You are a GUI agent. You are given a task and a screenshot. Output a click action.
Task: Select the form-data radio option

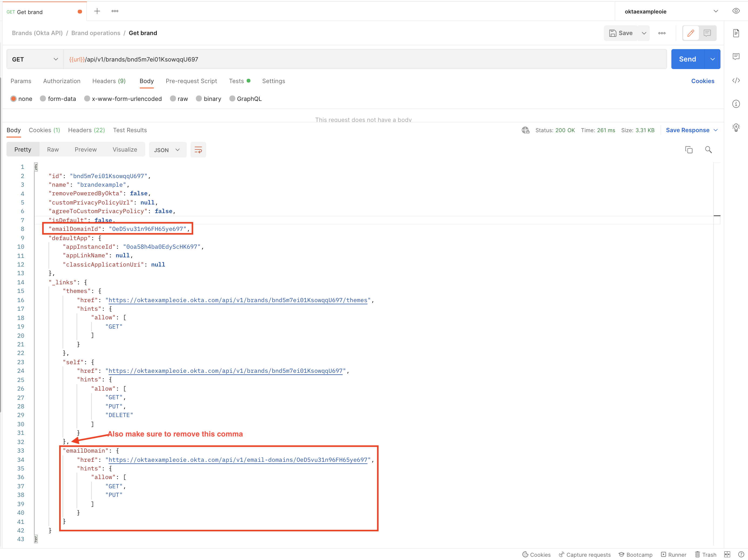click(x=43, y=99)
